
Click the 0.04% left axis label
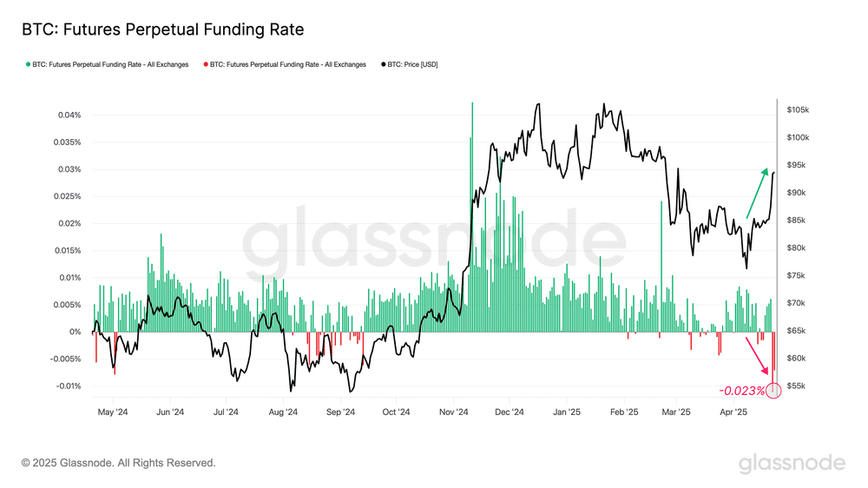69,115
